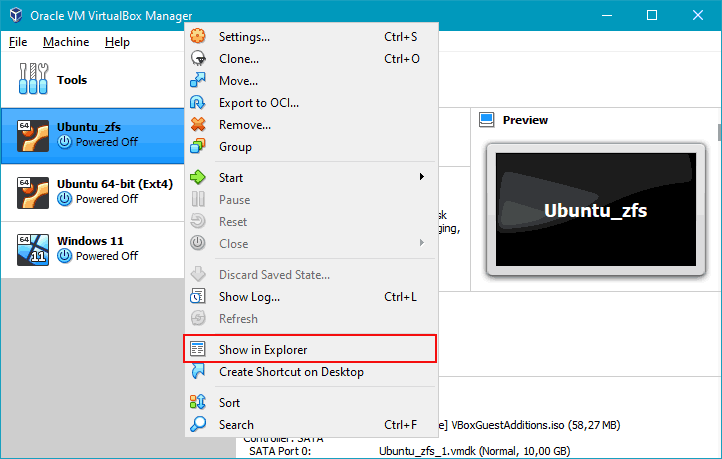Open the Help menu
Image resolution: width=722 pixels, height=459 pixels.
(117, 42)
